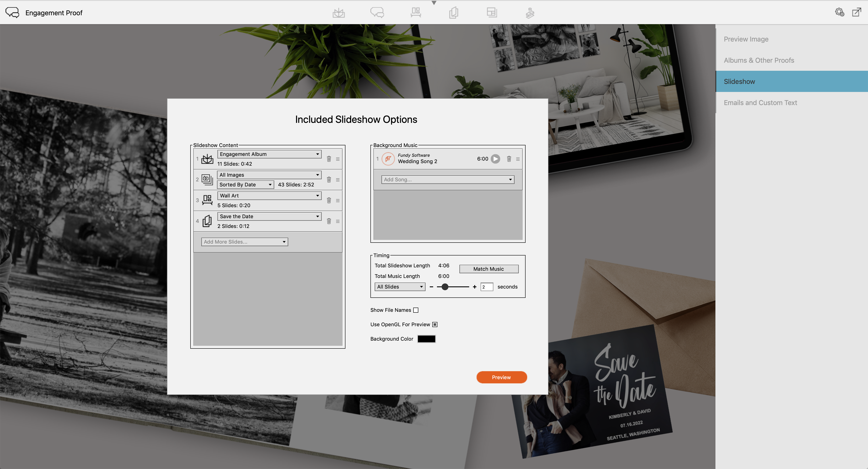Click the reorder handle for Wedding Song 2
Screen dimensions: 868x469
tap(518, 159)
